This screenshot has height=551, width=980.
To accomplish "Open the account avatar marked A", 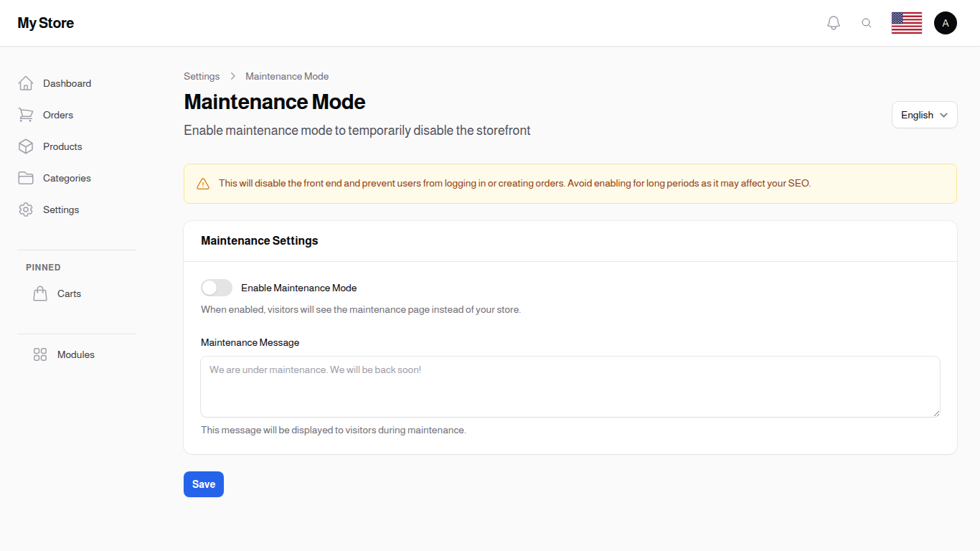I will point(946,22).
